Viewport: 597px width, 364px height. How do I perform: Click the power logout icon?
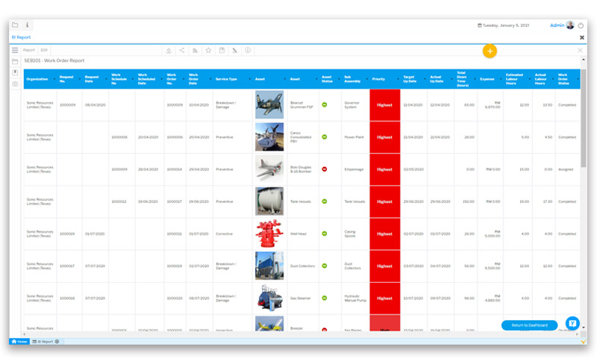click(581, 25)
